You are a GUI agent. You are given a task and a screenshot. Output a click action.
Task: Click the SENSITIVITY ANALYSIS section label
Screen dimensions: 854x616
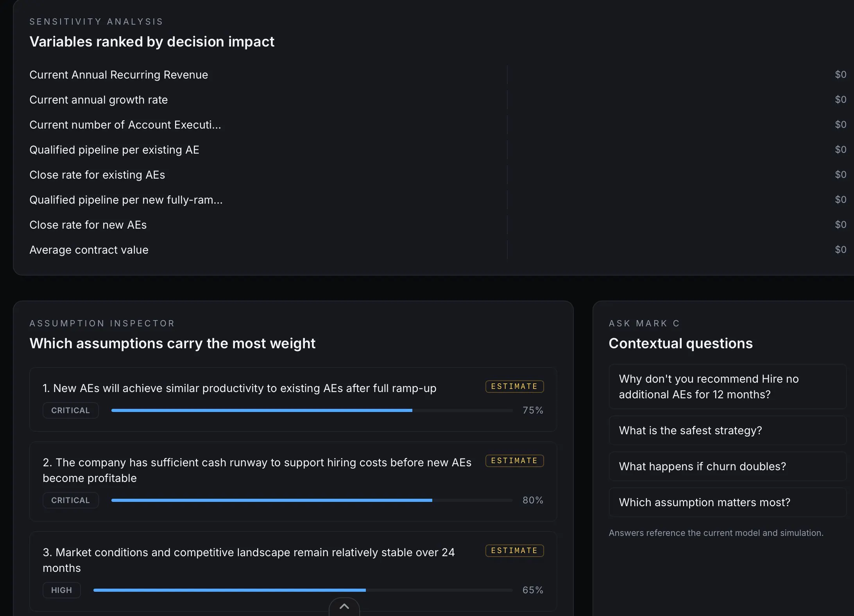tap(96, 22)
